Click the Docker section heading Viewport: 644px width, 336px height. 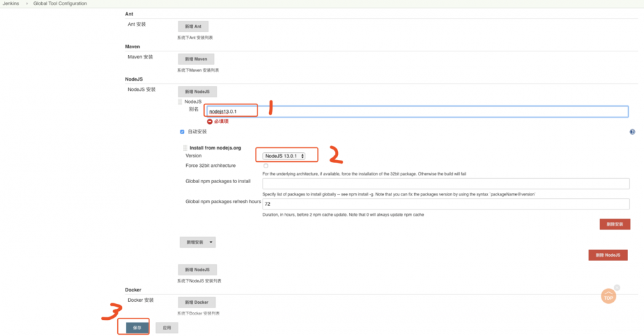pos(133,290)
